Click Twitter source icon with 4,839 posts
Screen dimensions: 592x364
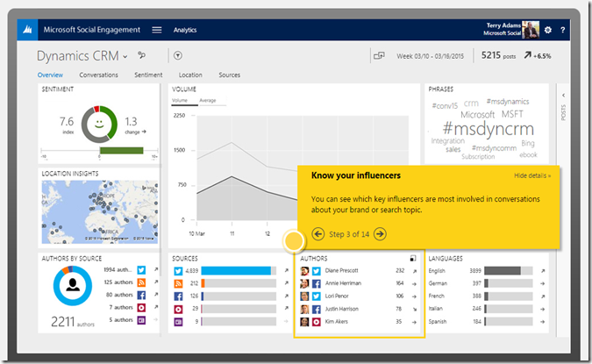click(x=178, y=271)
